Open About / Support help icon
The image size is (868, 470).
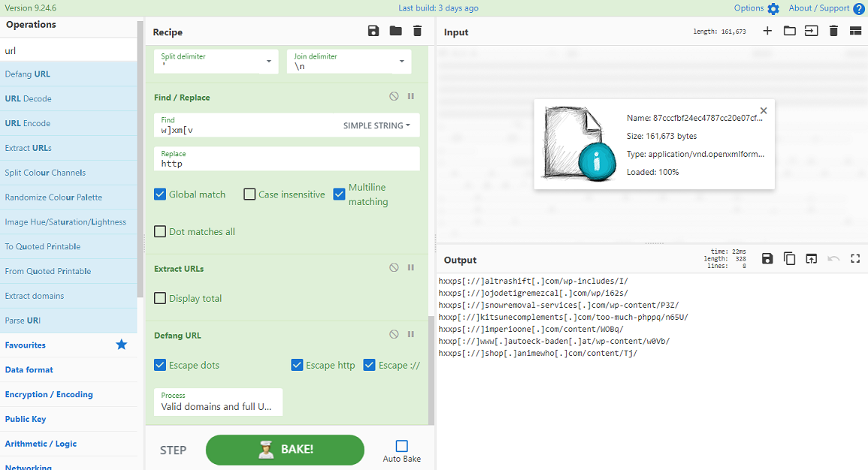tap(858, 9)
